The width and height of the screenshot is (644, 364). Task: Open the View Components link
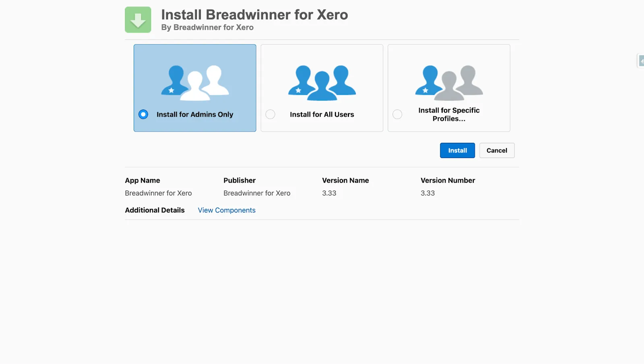pos(227,210)
